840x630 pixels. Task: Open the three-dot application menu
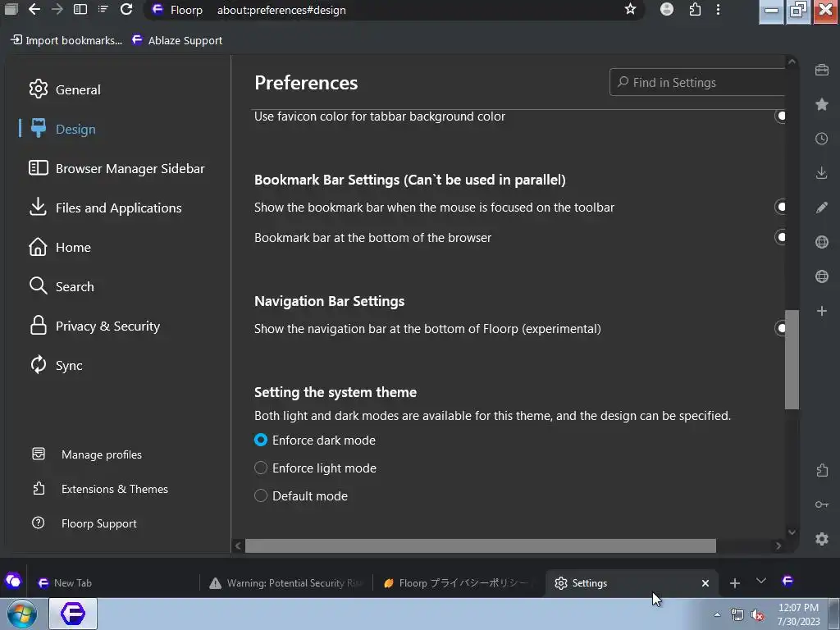pyautogui.click(x=718, y=9)
